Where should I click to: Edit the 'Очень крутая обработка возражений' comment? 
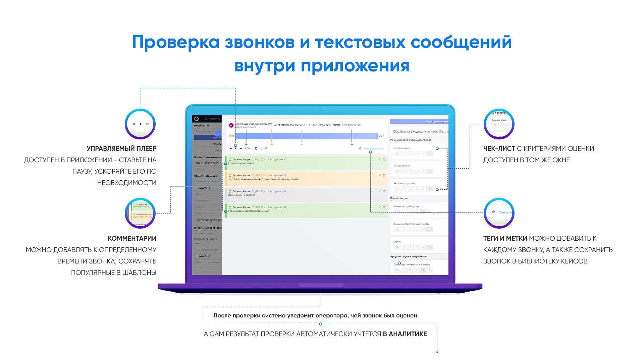[x=380, y=207]
